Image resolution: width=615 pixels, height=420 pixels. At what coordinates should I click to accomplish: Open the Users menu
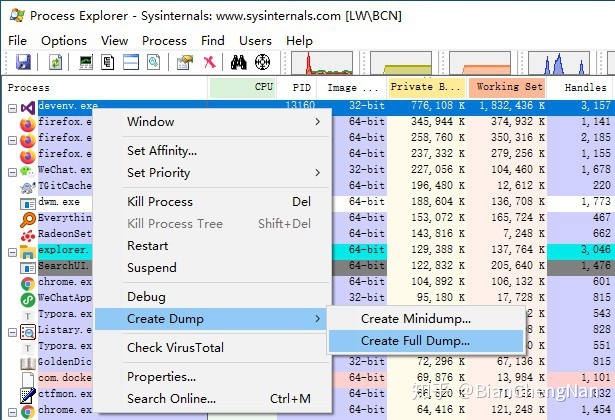point(255,41)
